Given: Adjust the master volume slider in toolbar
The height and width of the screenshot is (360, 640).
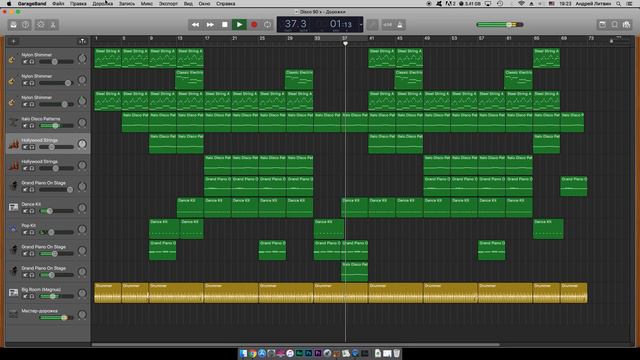Looking at the screenshot, I should (500, 25).
